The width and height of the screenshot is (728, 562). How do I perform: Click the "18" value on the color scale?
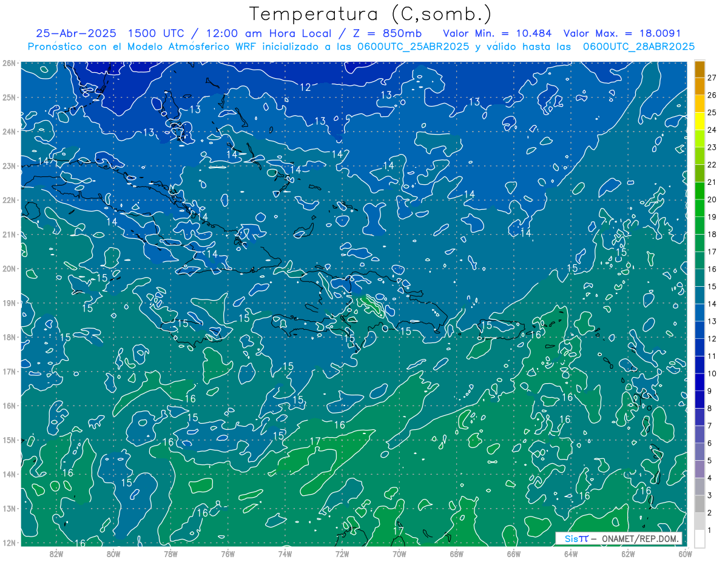[x=712, y=235]
